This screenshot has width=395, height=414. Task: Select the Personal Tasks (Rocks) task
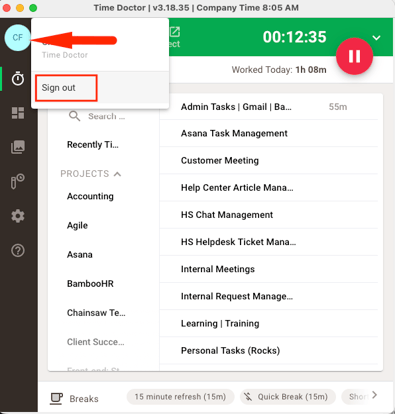coord(269,351)
